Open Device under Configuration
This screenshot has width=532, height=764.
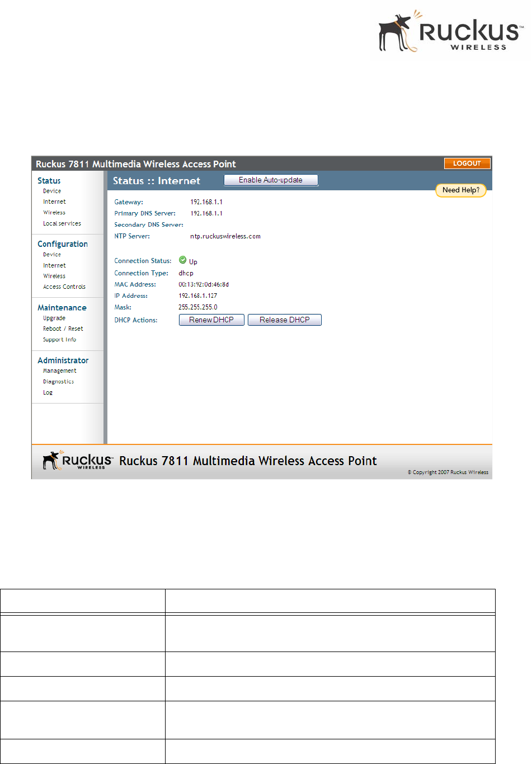[x=52, y=255]
